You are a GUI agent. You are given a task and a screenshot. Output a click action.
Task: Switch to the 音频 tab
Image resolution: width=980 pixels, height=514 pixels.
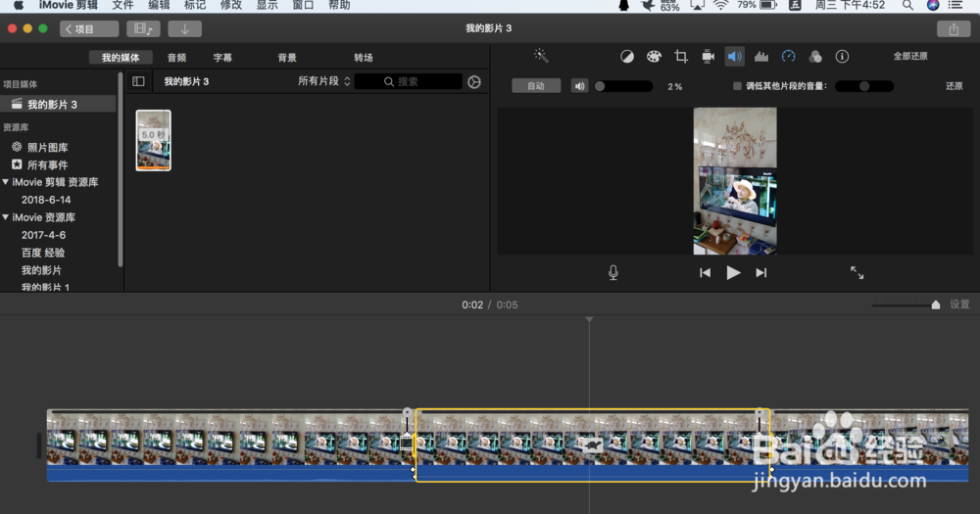coord(176,58)
